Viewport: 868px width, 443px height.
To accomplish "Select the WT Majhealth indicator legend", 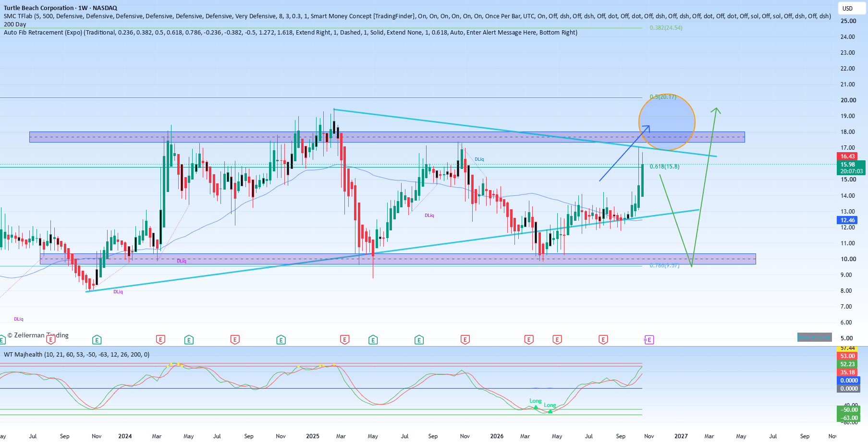I will [x=77, y=354].
